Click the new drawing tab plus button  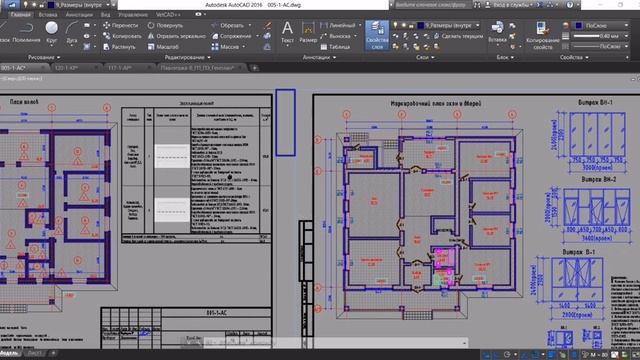coord(255,68)
